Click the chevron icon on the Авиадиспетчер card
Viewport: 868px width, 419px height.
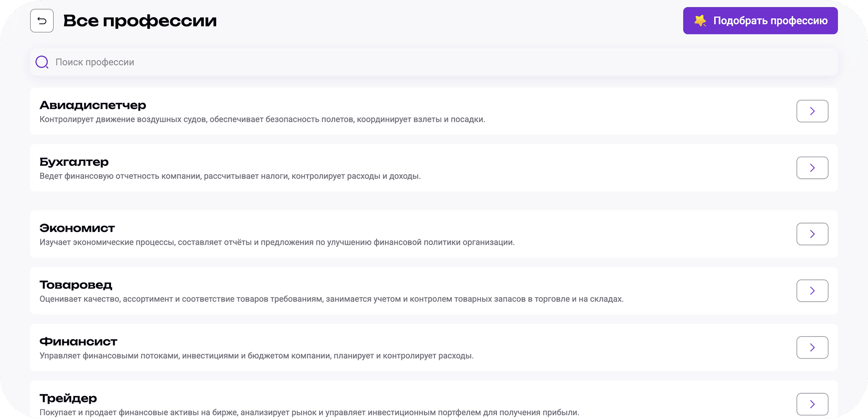click(812, 111)
